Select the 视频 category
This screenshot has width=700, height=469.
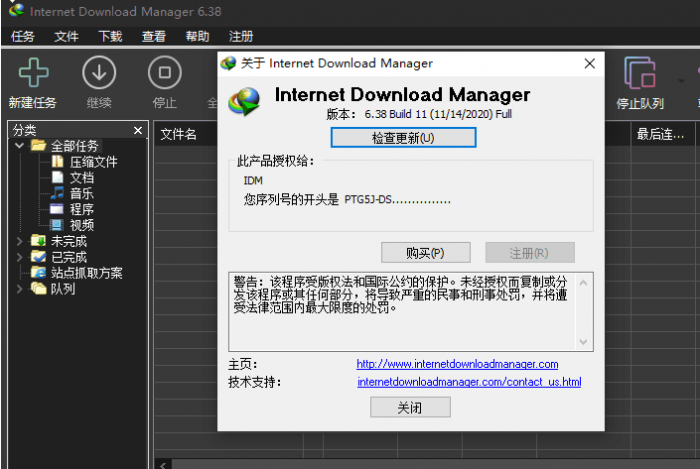click(82, 225)
